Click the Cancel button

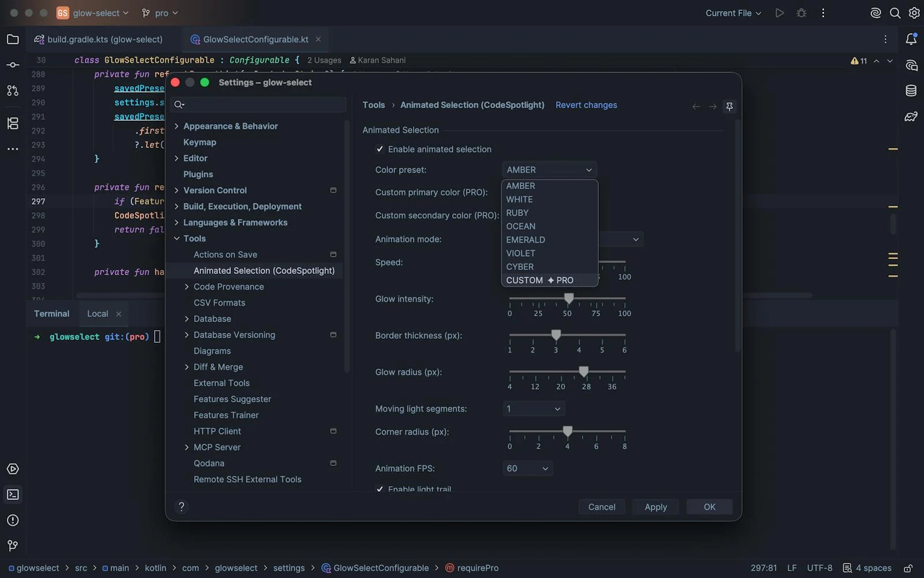pyautogui.click(x=602, y=507)
